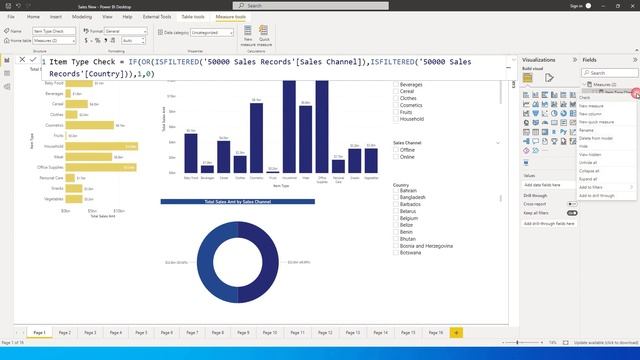The image size is (640, 360).
Task: Select the Format visual icon
Action: click(549, 78)
